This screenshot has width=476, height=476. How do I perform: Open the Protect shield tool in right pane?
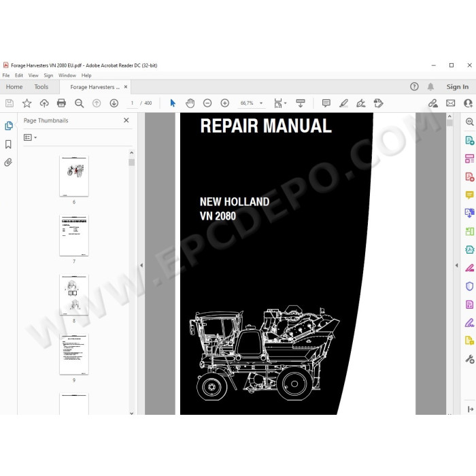click(x=469, y=286)
